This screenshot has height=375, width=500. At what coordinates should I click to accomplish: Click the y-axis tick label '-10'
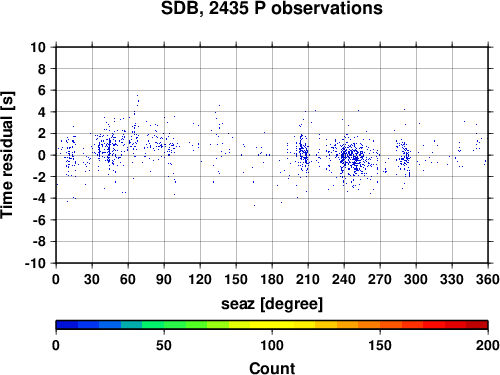[x=36, y=263]
